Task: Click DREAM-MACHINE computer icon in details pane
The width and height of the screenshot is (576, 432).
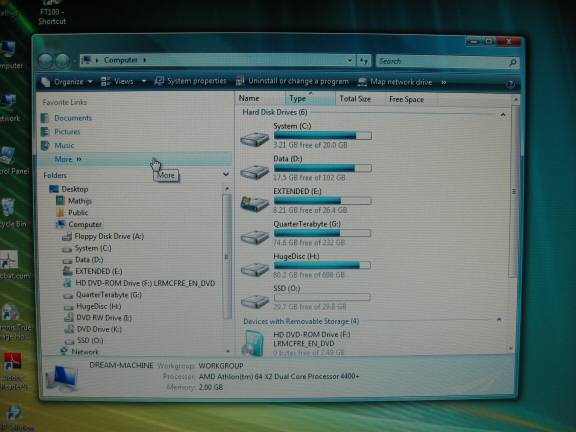Action: click(63, 378)
